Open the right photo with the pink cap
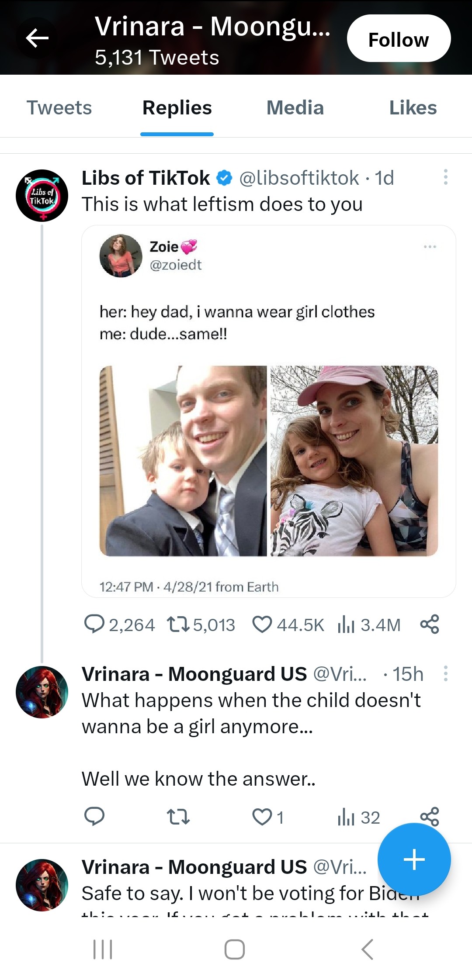This screenshot has width=472, height=980. point(354,461)
